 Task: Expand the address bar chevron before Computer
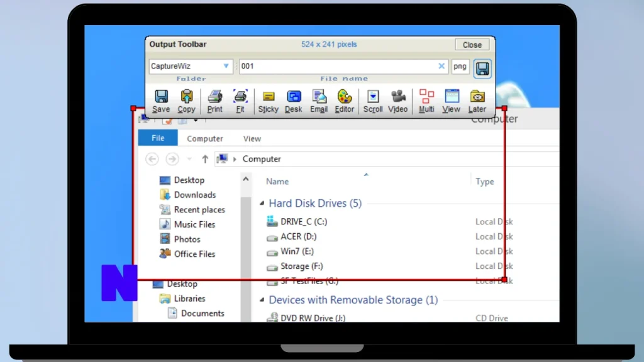(235, 159)
